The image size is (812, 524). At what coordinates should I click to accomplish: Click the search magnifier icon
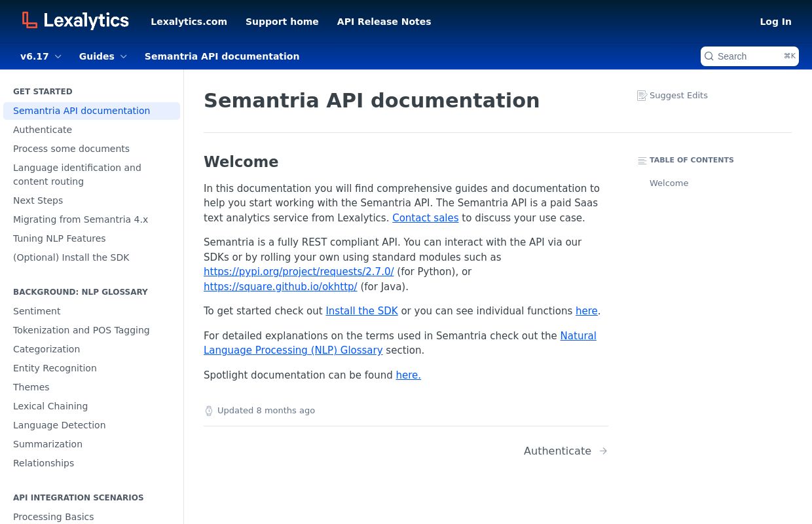[709, 56]
